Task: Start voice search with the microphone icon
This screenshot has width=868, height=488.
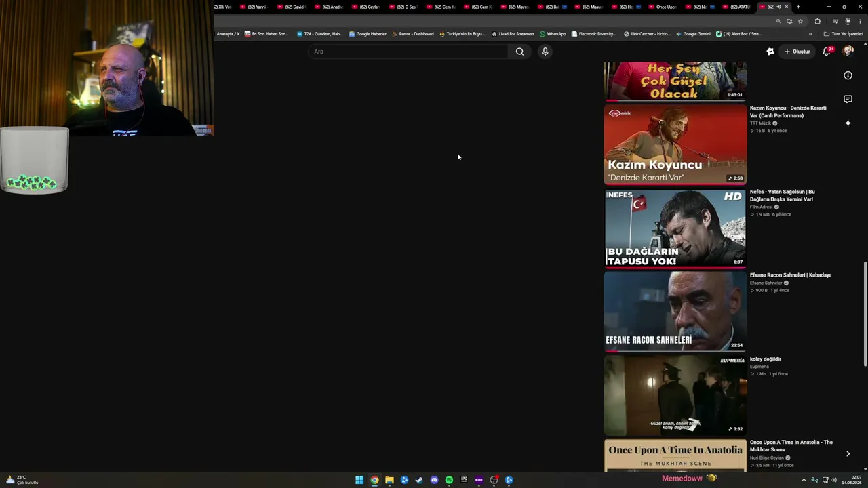Action: coord(545,52)
